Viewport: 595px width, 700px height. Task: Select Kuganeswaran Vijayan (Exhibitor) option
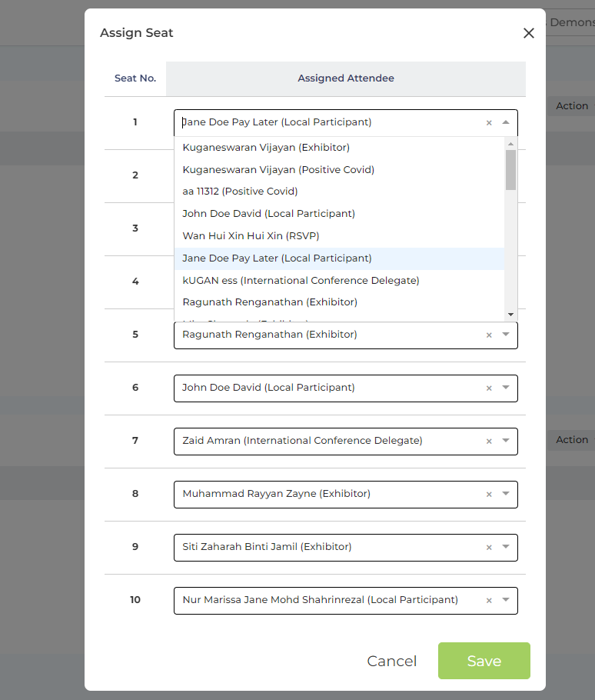point(339,148)
